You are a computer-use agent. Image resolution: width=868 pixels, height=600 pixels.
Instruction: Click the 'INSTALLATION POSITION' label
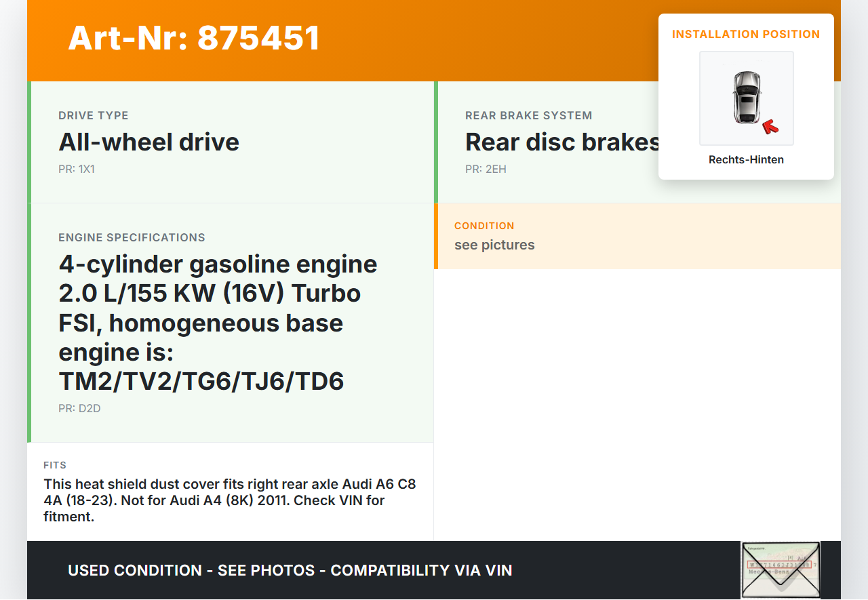[746, 34]
